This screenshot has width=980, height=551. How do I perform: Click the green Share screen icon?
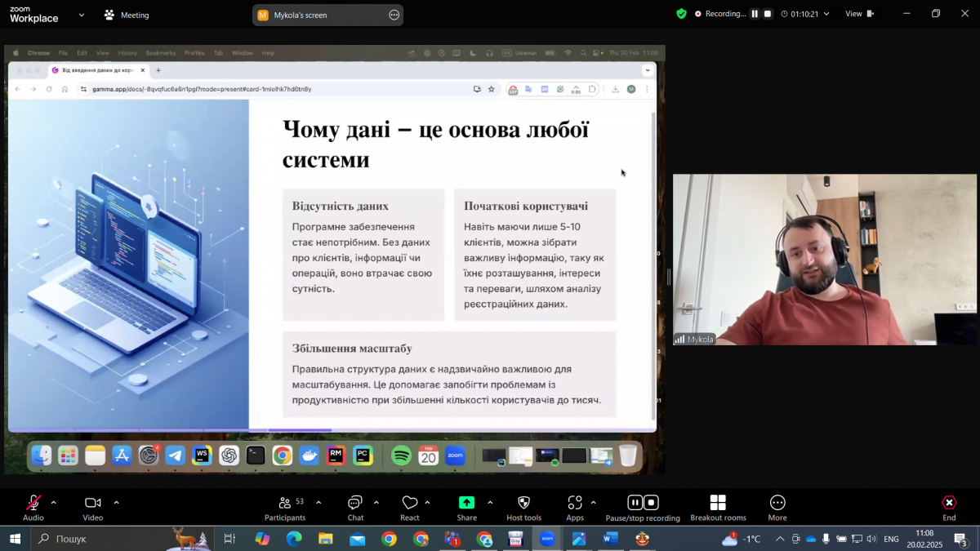click(466, 501)
